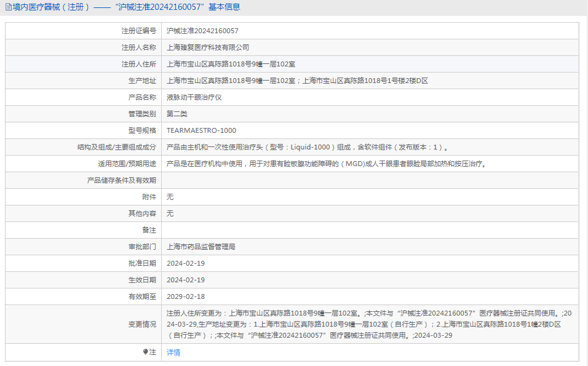588x366 pixels.
Task: Click the 注册人名称 label
Action: click(x=139, y=47)
